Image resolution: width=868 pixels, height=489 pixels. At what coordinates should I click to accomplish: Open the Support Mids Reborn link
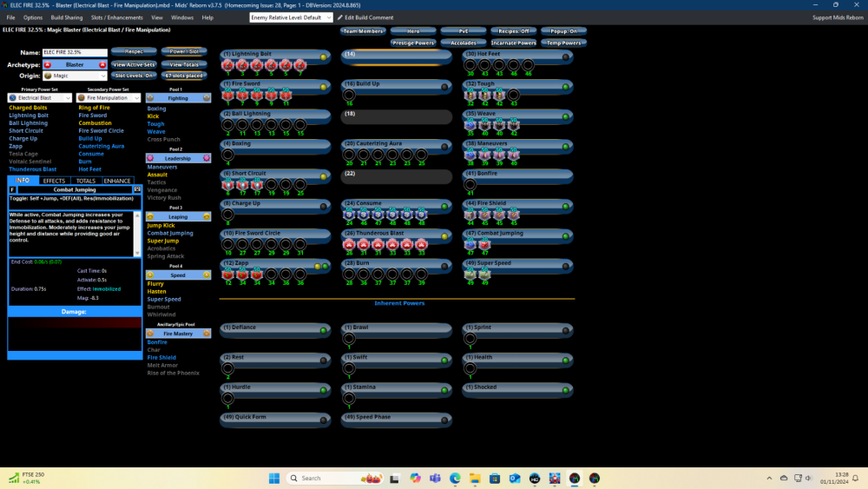click(838, 17)
